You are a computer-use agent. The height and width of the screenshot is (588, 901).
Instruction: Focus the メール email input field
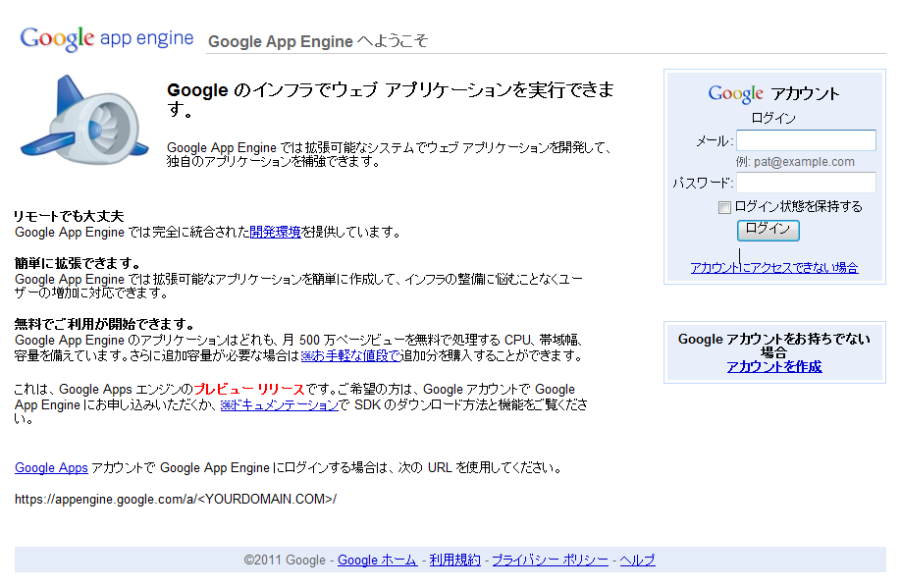point(806,140)
